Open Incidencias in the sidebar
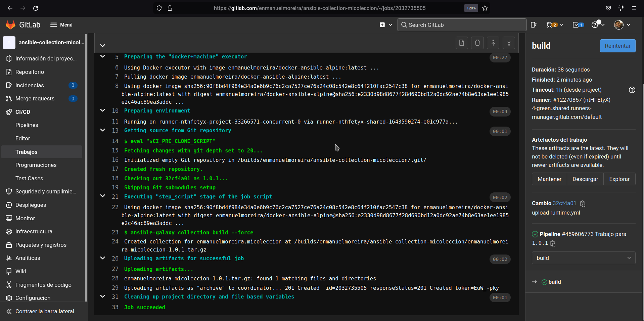 coord(42,85)
